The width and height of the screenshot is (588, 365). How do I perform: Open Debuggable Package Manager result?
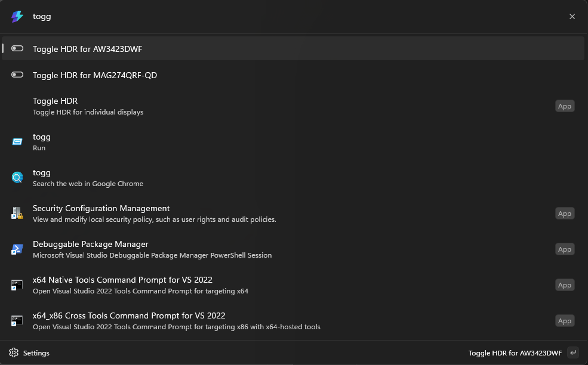[x=293, y=249]
